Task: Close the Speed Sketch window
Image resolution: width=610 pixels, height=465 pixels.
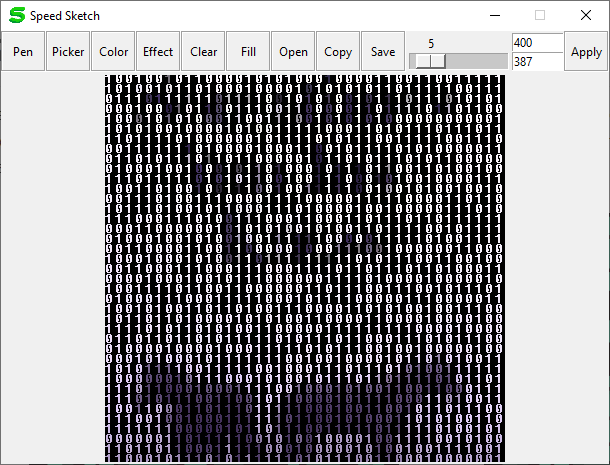Action: coord(586,16)
